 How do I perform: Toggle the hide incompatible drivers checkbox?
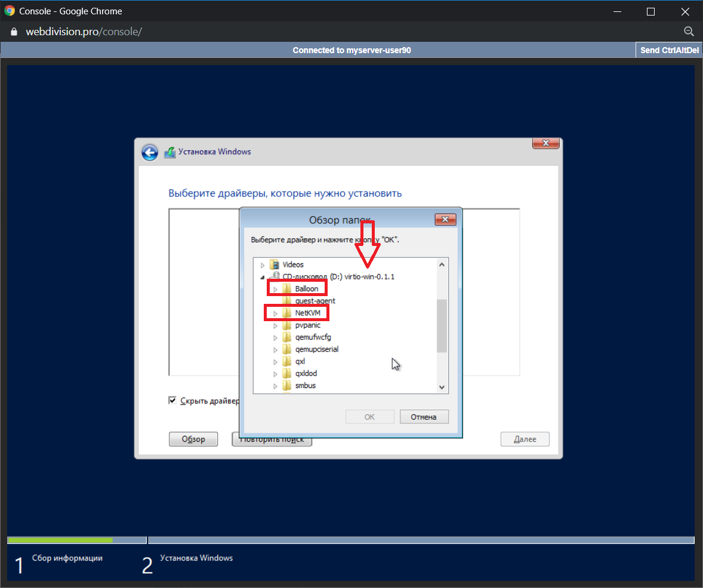(x=172, y=401)
